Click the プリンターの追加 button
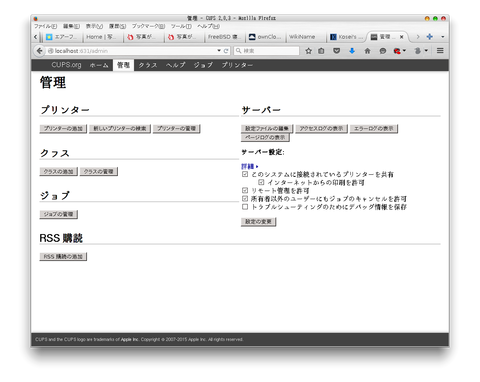Image resolution: width=480 pixels, height=382 pixels. coord(63,129)
